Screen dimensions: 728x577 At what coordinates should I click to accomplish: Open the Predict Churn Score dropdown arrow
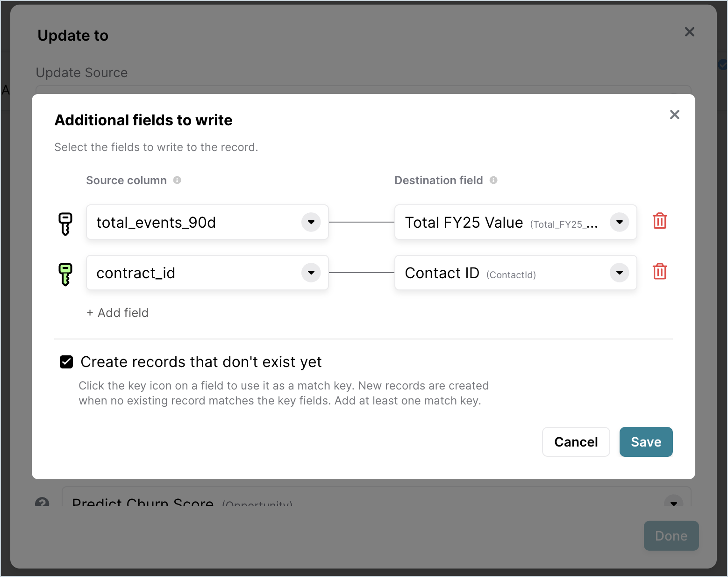pyautogui.click(x=673, y=503)
